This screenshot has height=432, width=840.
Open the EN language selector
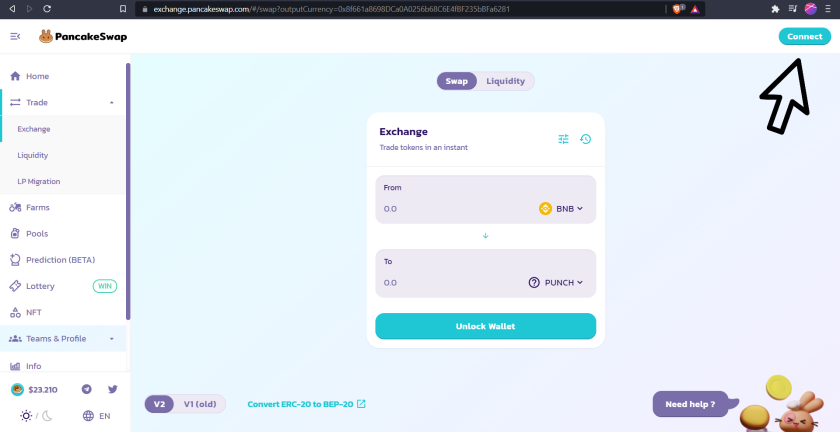tap(96, 416)
